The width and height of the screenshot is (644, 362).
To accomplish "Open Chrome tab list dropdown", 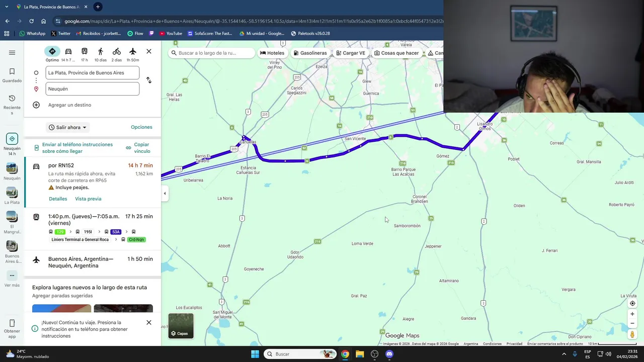I will pyautogui.click(x=6, y=7).
